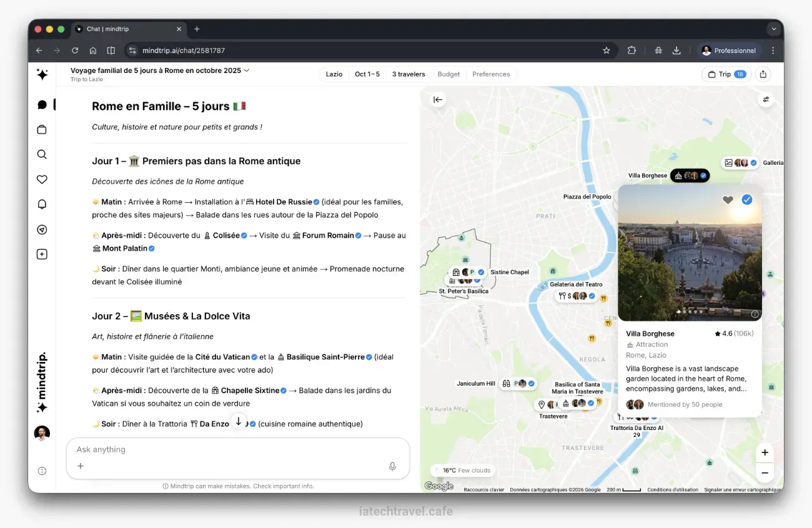Open the user profile avatar in the sidebar
The height and width of the screenshot is (528, 812).
(42, 433)
